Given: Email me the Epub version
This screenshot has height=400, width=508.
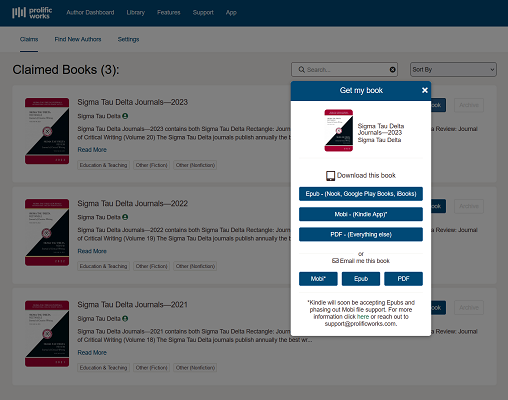Looking at the screenshot, I should (361, 279).
